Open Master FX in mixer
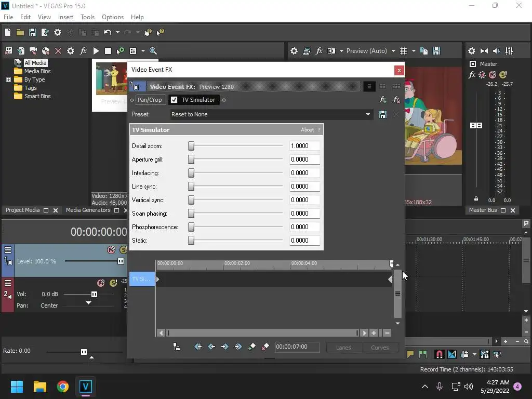This screenshot has width=532, height=399. 472,75
